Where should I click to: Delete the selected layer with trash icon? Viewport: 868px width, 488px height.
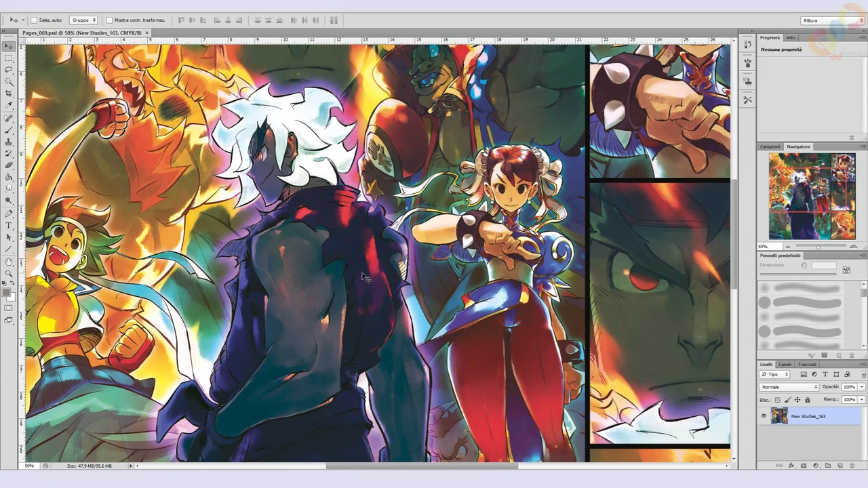(853, 466)
